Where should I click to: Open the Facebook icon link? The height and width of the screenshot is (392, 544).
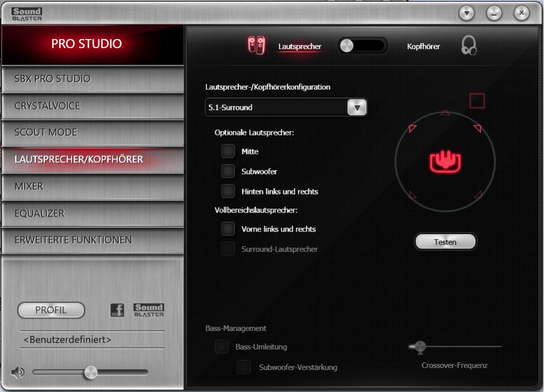point(117,310)
